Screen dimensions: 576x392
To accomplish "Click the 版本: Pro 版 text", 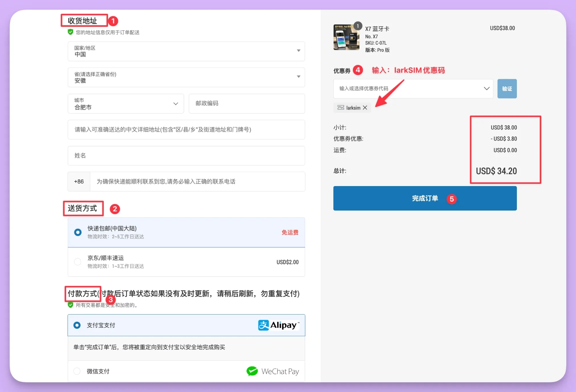I will pos(377,50).
